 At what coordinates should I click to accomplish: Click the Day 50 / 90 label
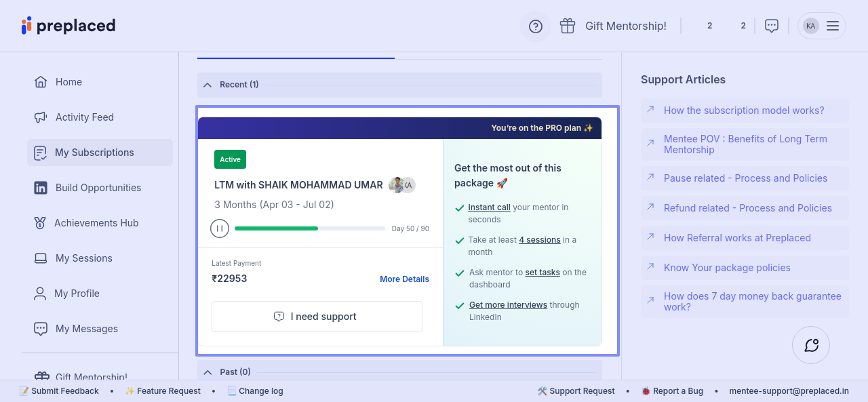(x=410, y=229)
